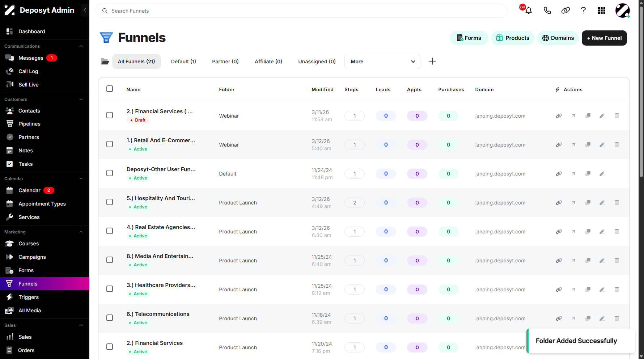644x359 pixels.
Task: Edit pencil icon for 5.) Hospitality And Tourism row
Action: [x=602, y=203]
